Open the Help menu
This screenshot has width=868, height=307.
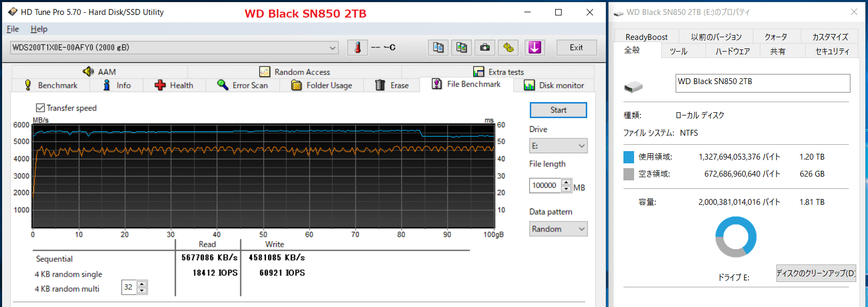point(39,29)
